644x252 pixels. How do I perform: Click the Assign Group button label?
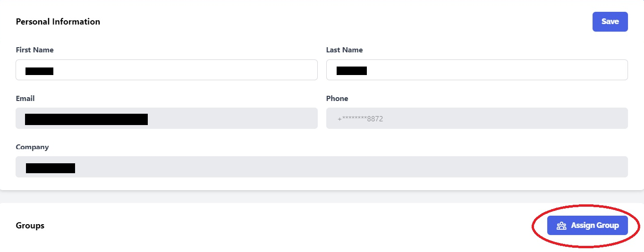click(595, 226)
